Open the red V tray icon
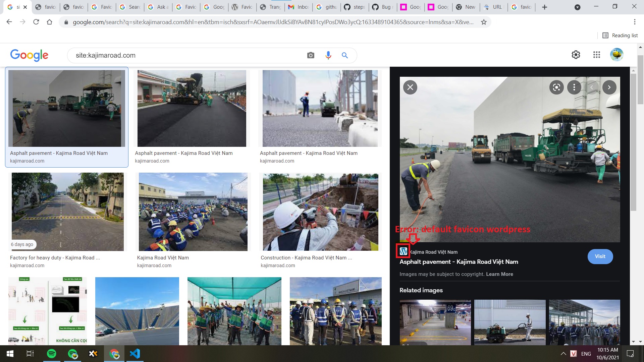Image resolution: width=644 pixels, height=362 pixels. 574,354
